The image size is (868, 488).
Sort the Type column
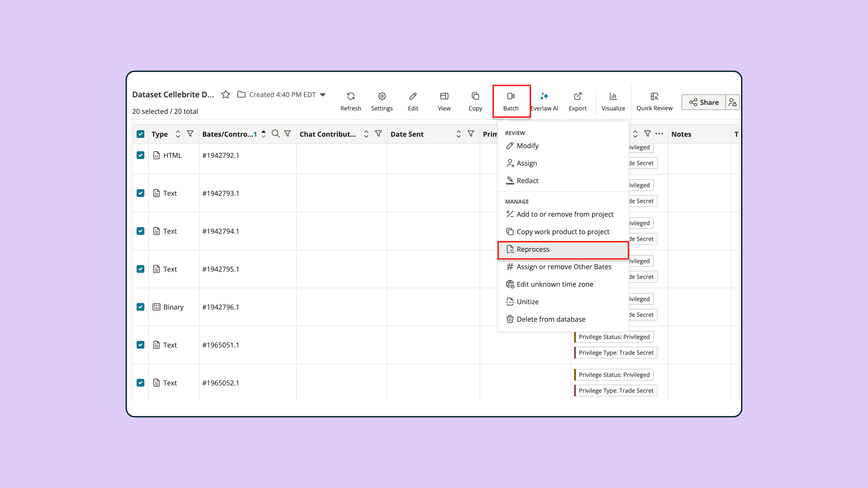(x=178, y=134)
